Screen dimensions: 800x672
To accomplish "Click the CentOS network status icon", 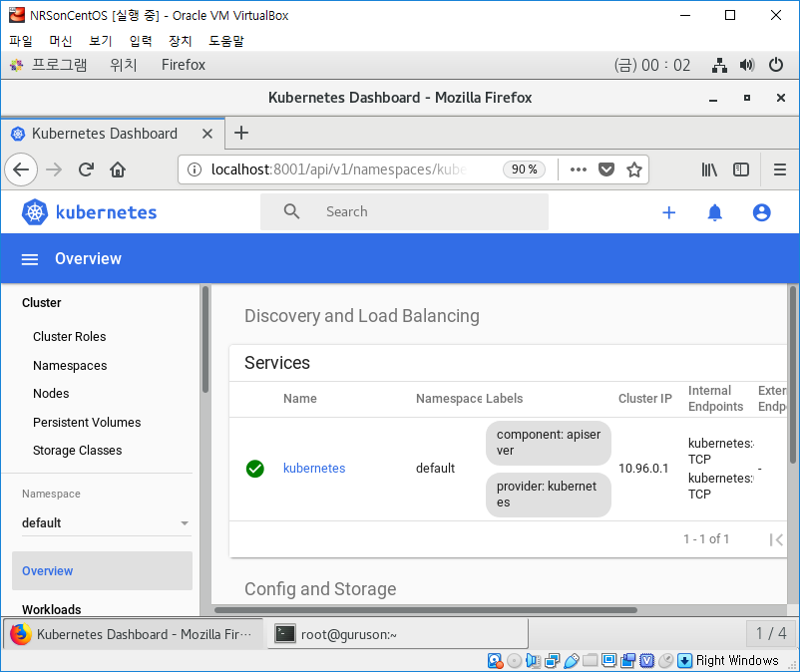I will pyautogui.click(x=719, y=65).
